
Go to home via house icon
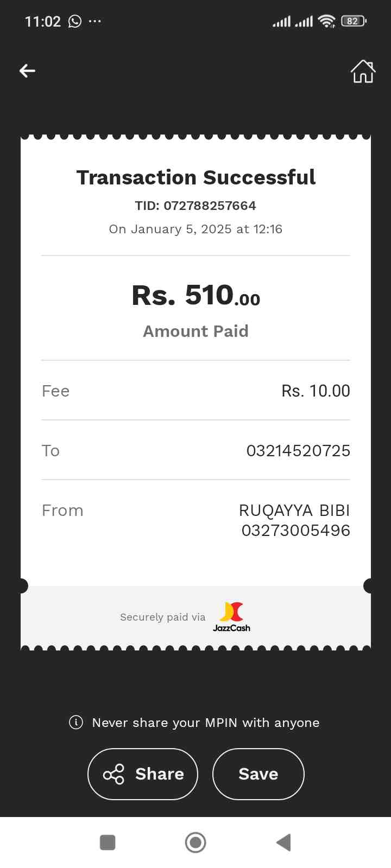(x=363, y=71)
